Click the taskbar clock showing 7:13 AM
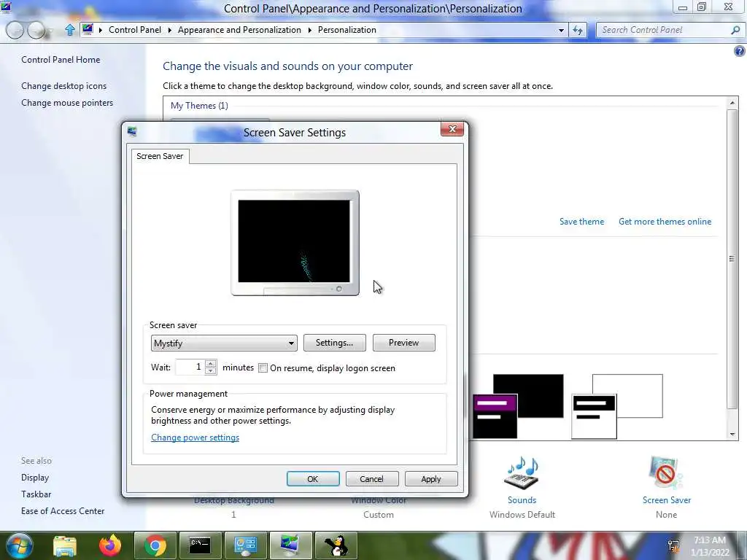This screenshot has width=747, height=560. tap(711, 546)
